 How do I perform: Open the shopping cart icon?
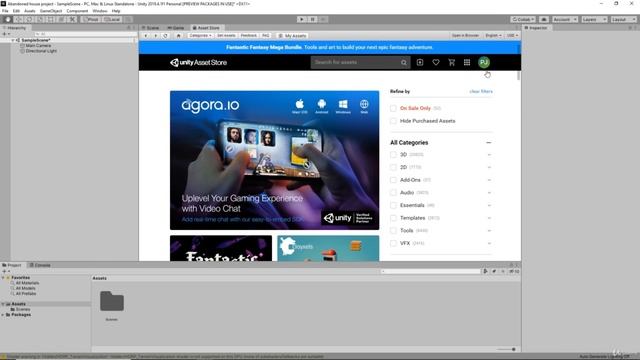click(x=451, y=62)
